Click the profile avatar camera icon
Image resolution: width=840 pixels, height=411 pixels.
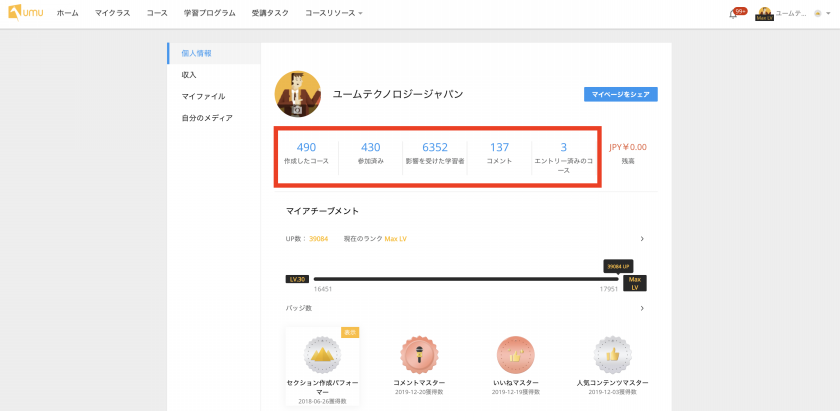coord(297,109)
